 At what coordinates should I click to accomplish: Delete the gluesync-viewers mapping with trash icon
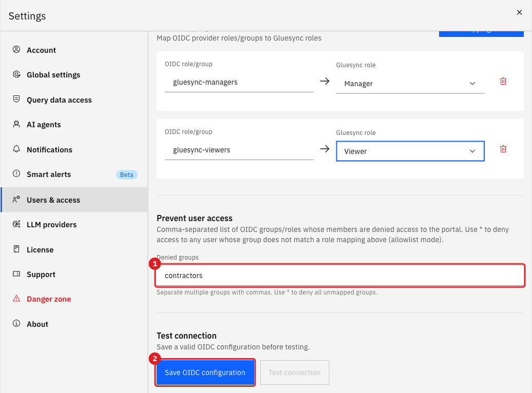503,149
